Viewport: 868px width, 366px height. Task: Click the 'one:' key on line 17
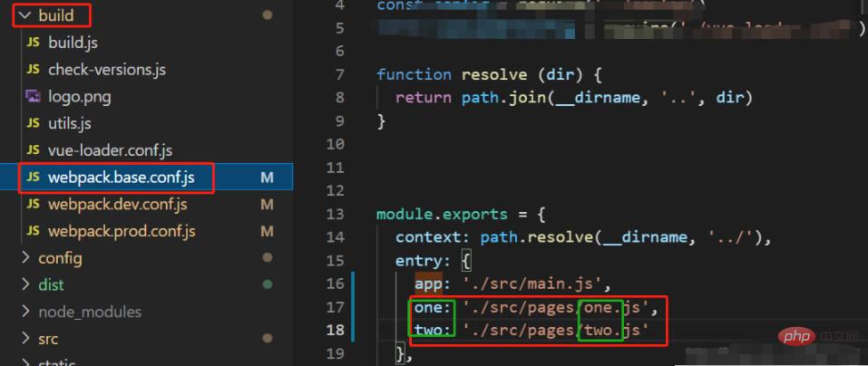[x=433, y=307]
